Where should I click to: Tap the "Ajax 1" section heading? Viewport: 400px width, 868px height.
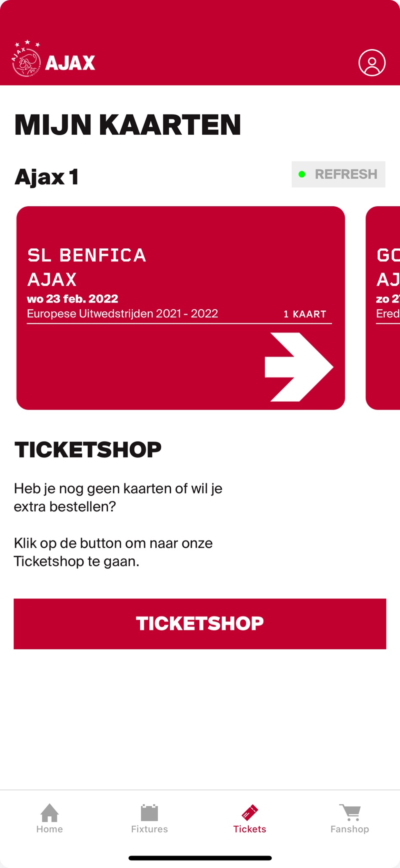[x=46, y=177]
